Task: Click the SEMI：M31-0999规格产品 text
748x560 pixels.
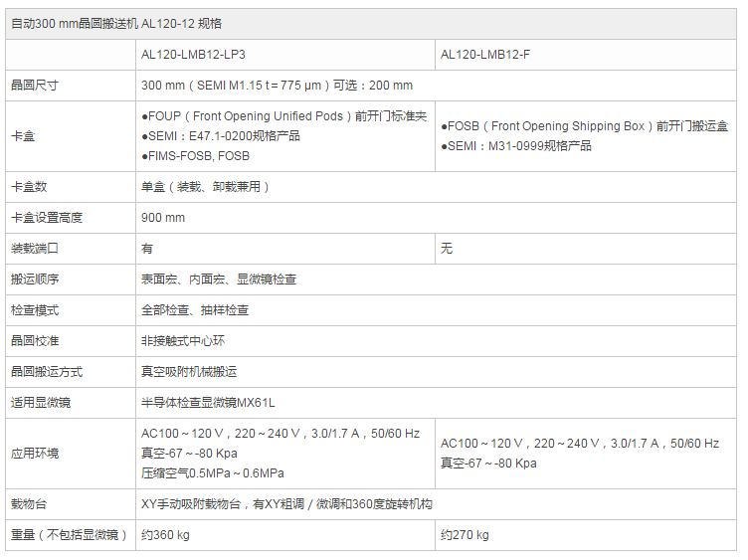Action: 516,146
